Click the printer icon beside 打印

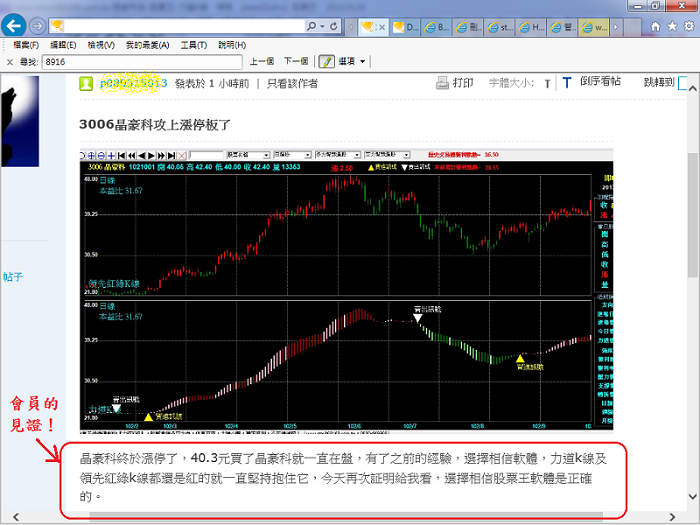[x=442, y=83]
